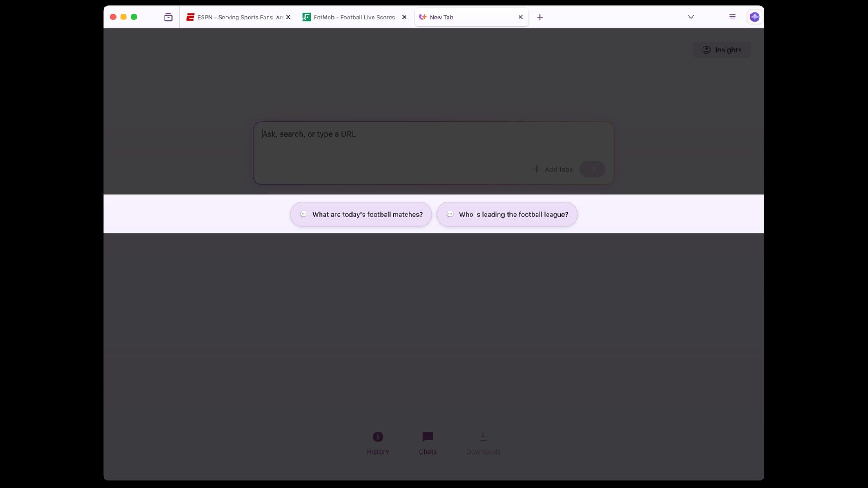Click the purple profile avatar icon
This screenshot has height=488, width=868.
pyautogui.click(x=754, y=17)
